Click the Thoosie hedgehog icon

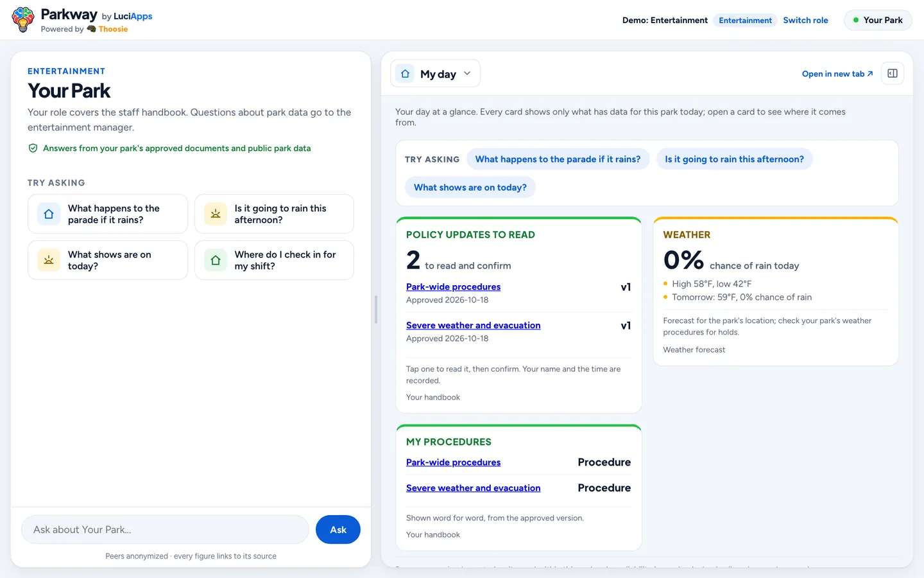[x=91, y=29]
